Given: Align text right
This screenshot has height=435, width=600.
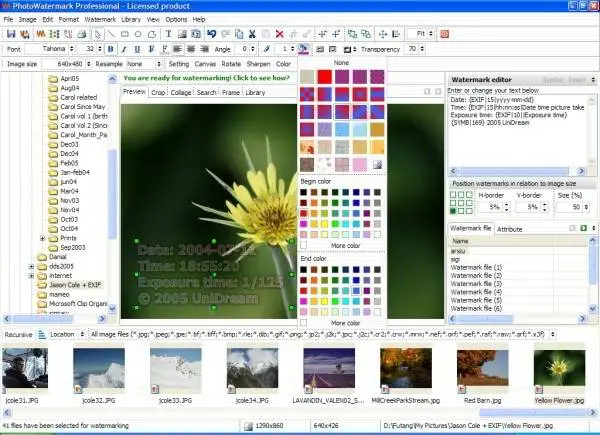Looking at the screenshot, I should [x=204, y=49].
